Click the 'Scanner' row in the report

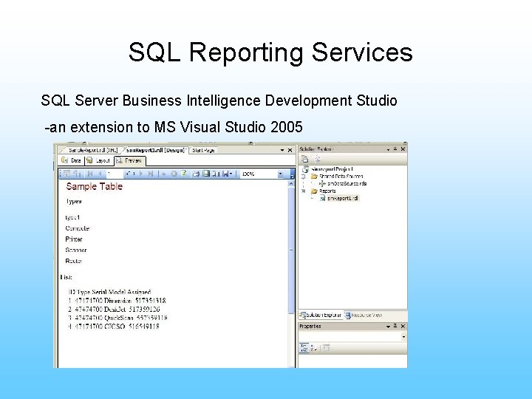[x=76, y=250]
